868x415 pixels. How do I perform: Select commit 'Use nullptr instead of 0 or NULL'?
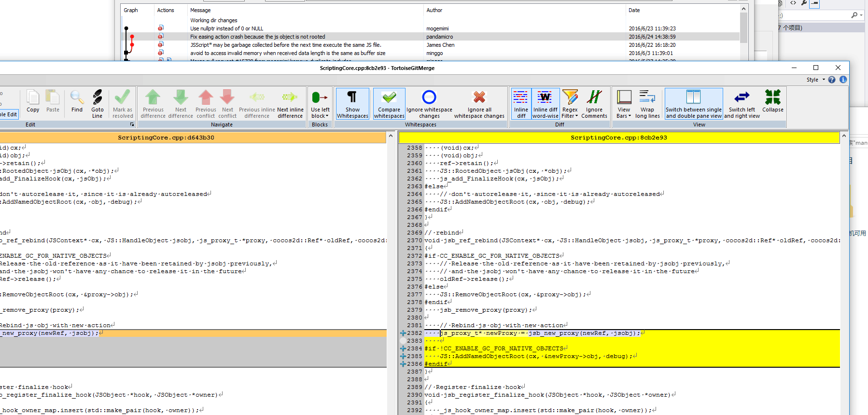226,28
